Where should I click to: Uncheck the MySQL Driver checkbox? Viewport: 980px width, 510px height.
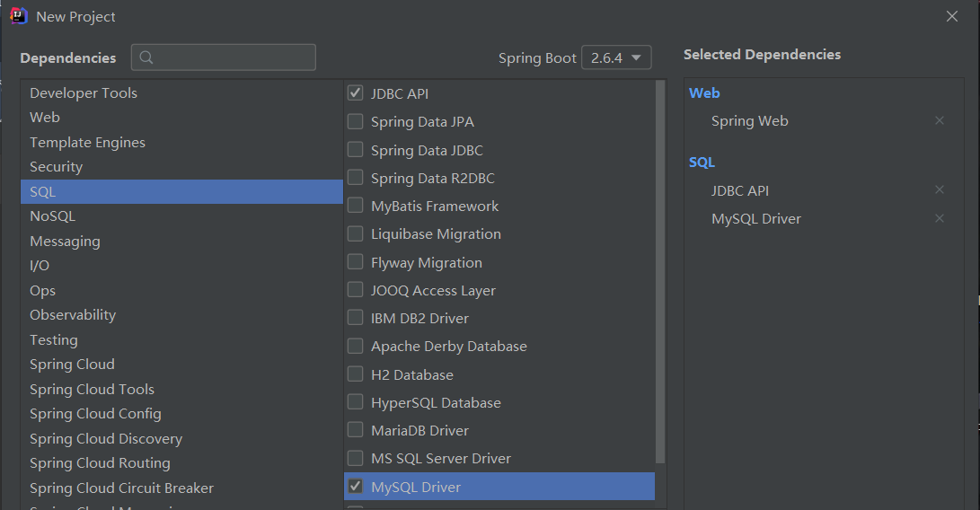(x=355, y=487)
